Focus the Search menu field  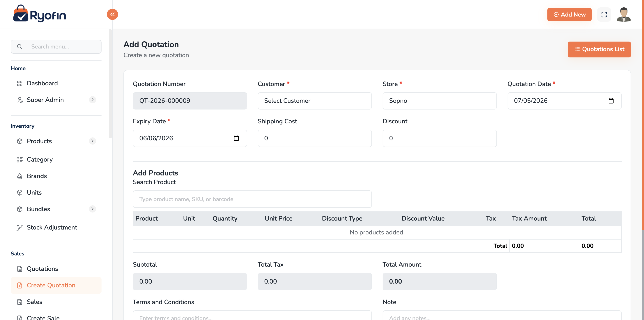point(56,46)
